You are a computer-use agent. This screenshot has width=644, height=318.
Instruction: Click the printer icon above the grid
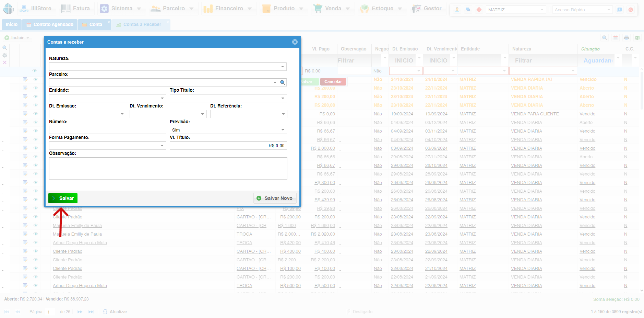pos(627,38)
